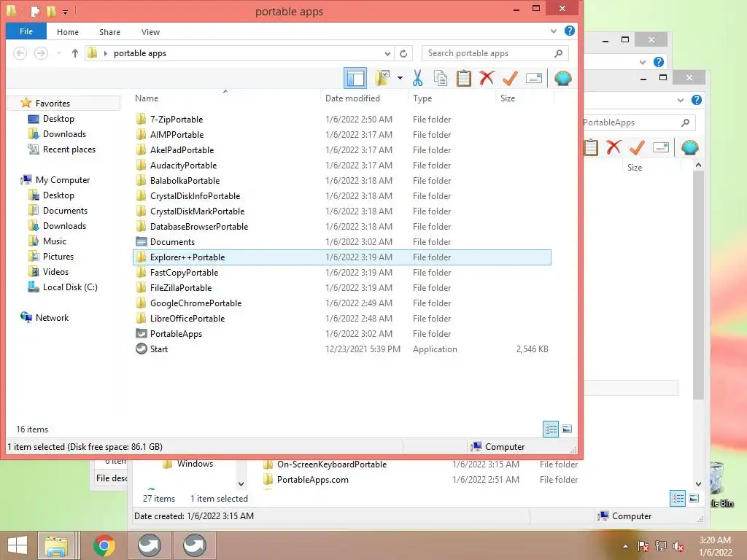
Task: Open Local Disk (C:) in navigation pane
Action: [70, 287]
